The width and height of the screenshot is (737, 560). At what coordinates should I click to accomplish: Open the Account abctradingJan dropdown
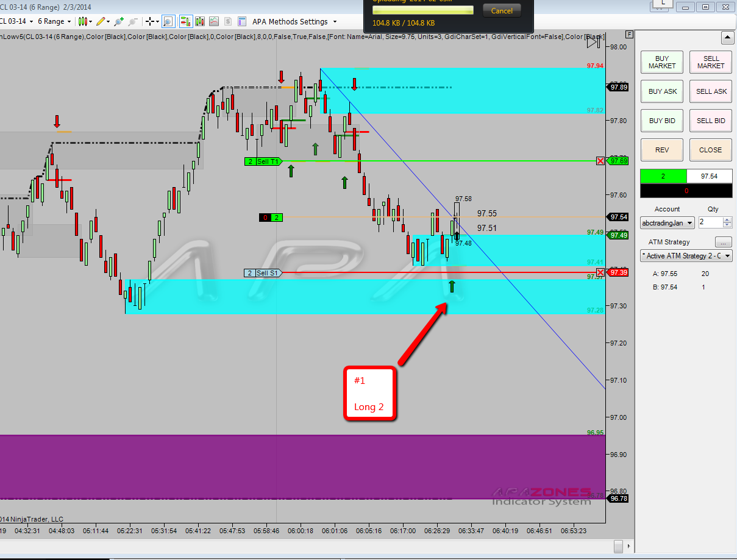(x=667, y=223)
